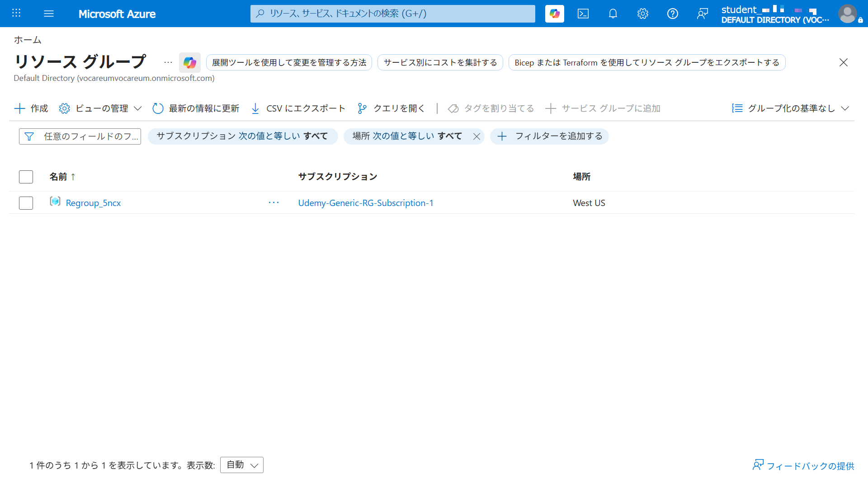
Task: Open the Regroup_5ncx row ellipsis menu
Action: [x=274, y=203]
